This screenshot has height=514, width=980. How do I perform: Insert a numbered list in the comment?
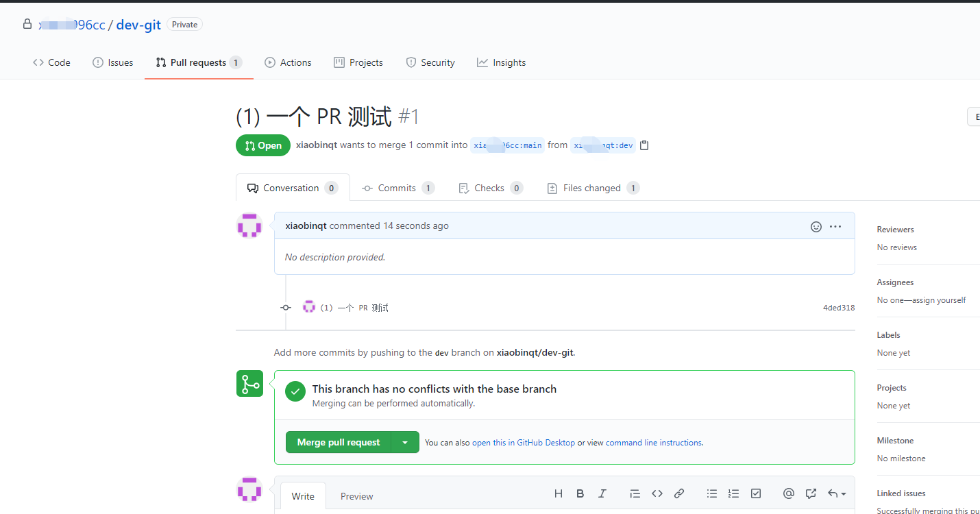pyautogui.click(x=733, y=493)
